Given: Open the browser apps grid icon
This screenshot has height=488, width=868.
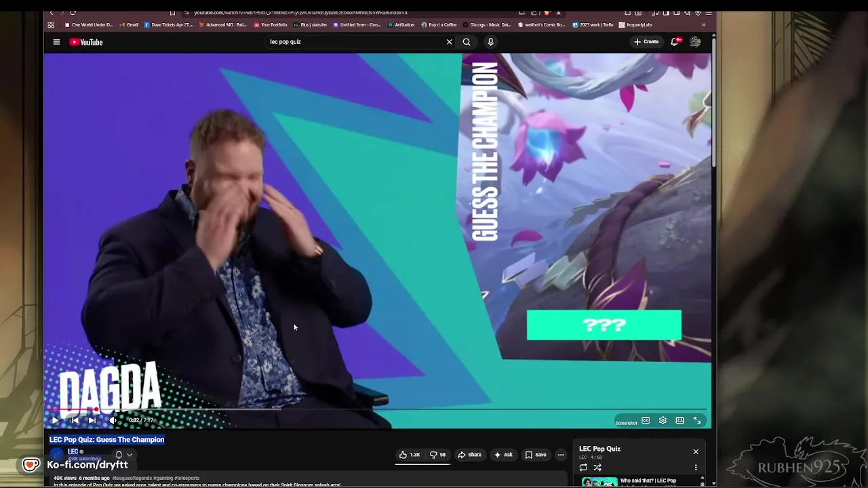Looking at the screenshot, I should click(51, 25).
